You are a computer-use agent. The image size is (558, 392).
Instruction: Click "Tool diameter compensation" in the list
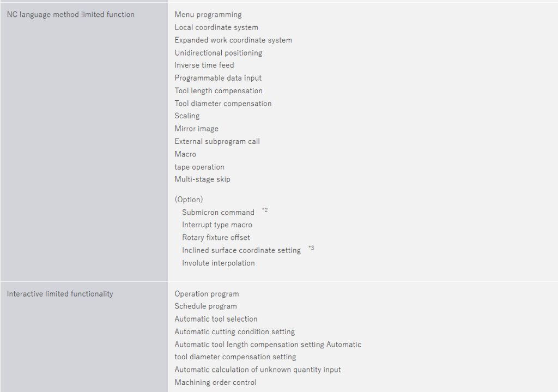[223, 104]
